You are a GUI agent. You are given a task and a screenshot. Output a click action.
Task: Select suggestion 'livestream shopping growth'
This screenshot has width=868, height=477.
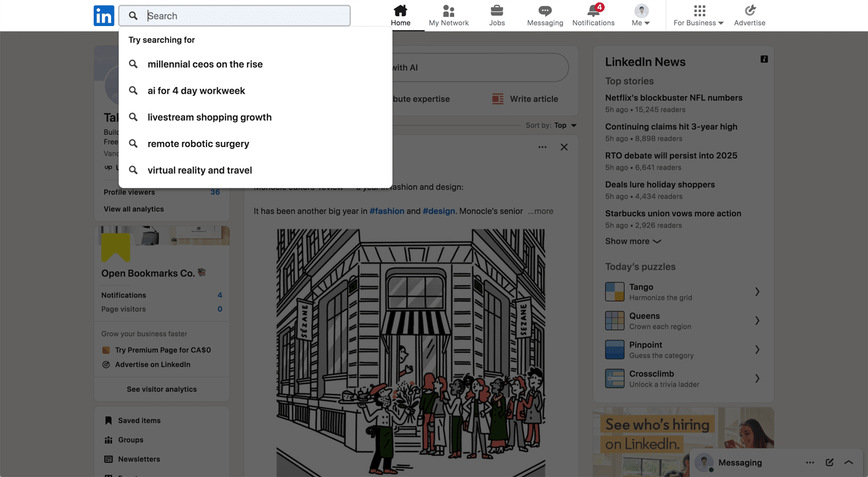(255, 118)
